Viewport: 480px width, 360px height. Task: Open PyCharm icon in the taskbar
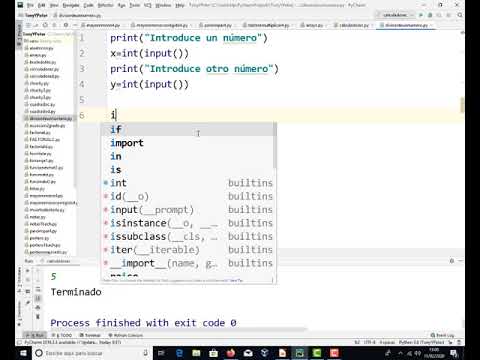pyautogui.click(x=299, y=353)
